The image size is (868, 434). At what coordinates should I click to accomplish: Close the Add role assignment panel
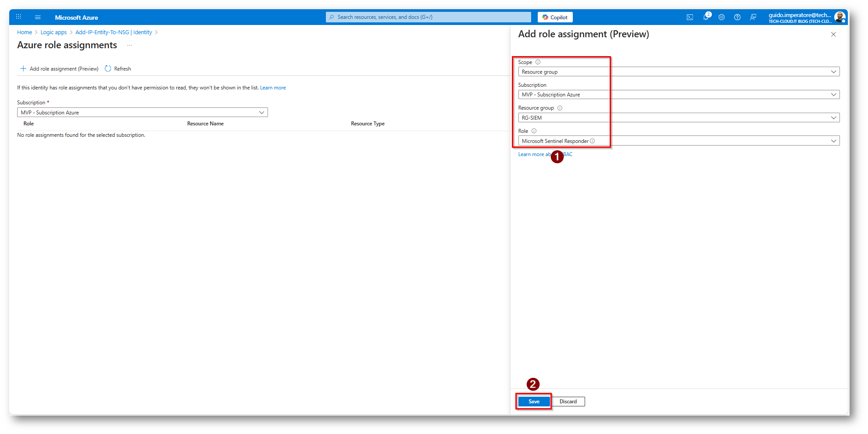pyautogui.click(x=833, y=34)
